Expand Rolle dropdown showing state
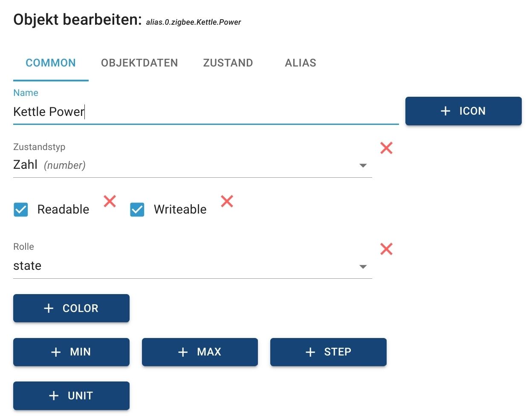This screenshot has height=416, width=532. tap(188, 266)
